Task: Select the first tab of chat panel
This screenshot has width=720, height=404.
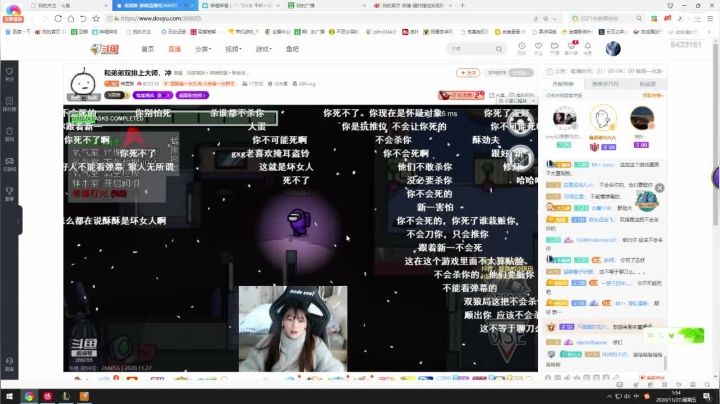Action: (x=563, y=84)
